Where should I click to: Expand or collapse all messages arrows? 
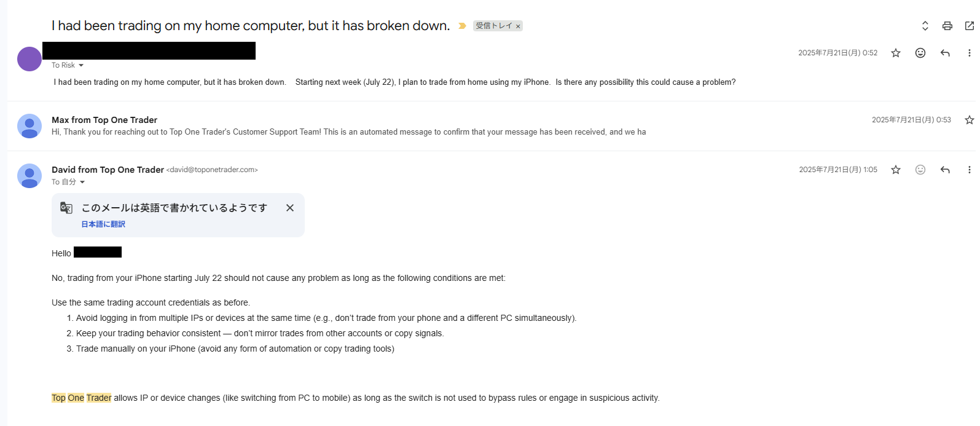[x=925, y=26]
